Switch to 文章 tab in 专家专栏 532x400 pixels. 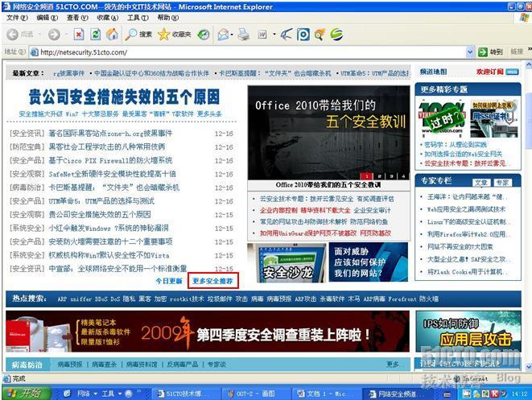481,183
